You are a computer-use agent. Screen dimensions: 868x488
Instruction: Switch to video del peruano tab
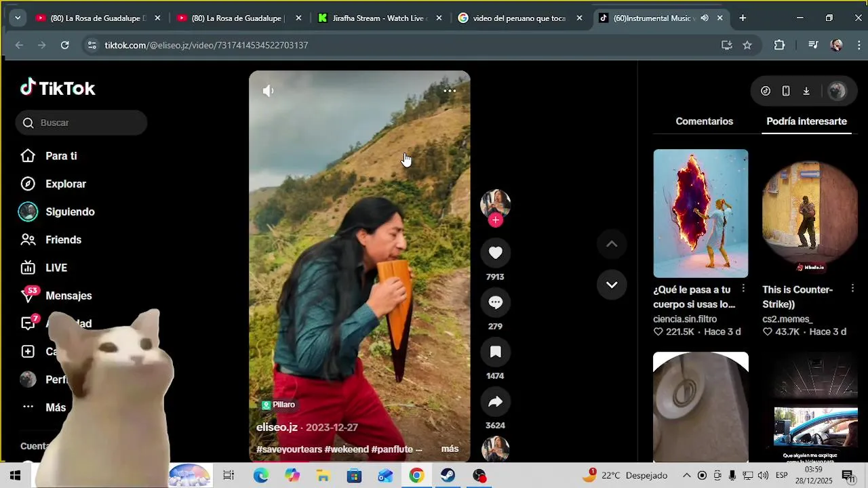pyautogui.click(x=521, y=18)
